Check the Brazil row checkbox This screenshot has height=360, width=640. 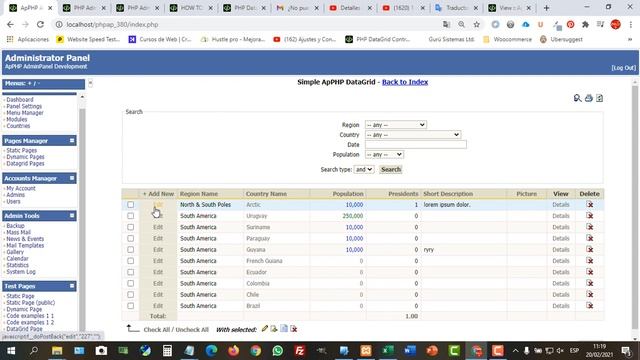tap(130, 306)
